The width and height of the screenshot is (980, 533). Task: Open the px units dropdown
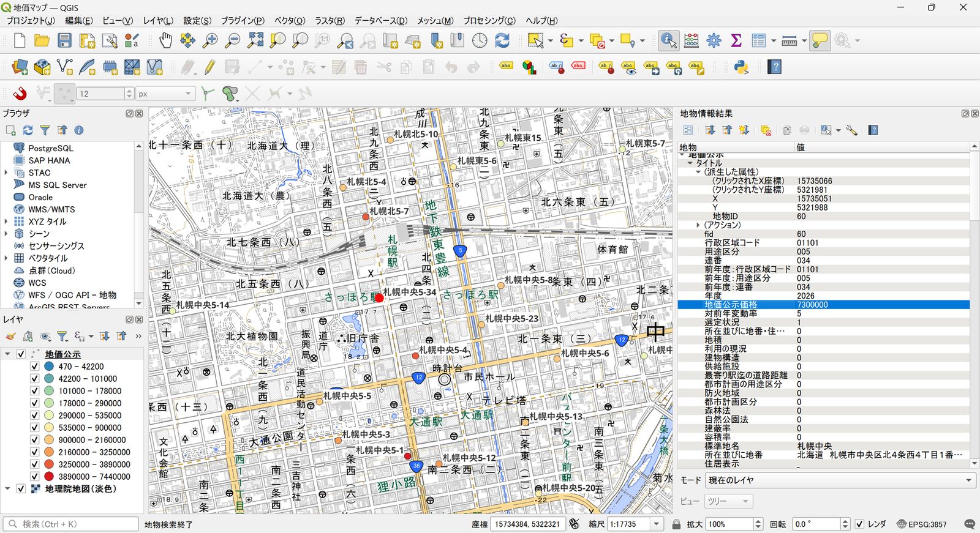[x=165, y=94]
